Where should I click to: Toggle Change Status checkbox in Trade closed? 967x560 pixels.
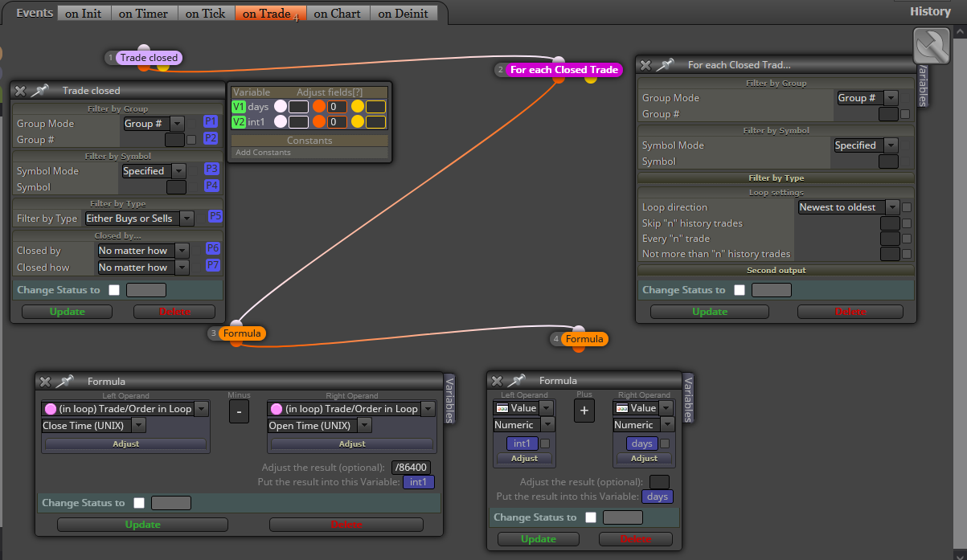coord(114,290)
